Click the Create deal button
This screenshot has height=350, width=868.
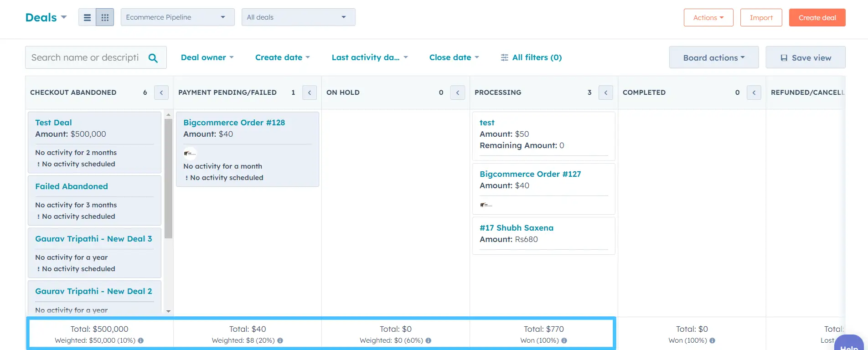pos(817,18)
